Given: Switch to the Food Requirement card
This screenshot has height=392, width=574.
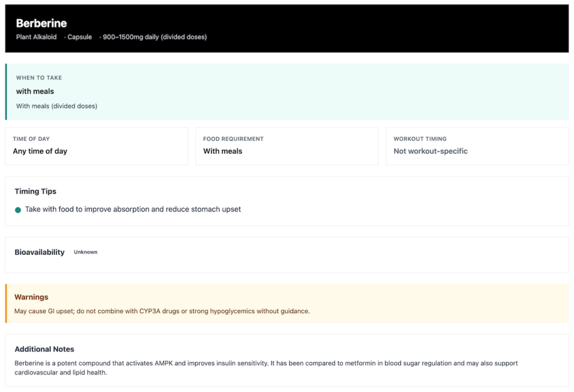Looking at the screenshot, I should pyautogui.click(x=286, y=146).
